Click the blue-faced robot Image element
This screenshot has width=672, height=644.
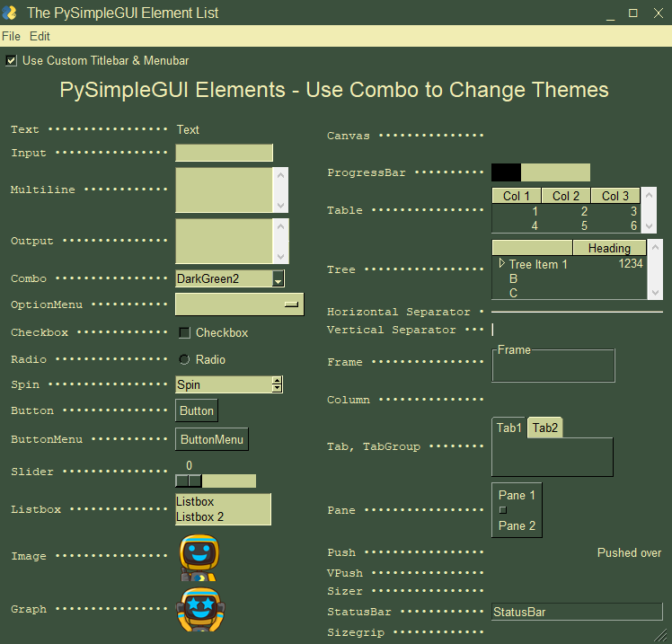pos(199,558)
